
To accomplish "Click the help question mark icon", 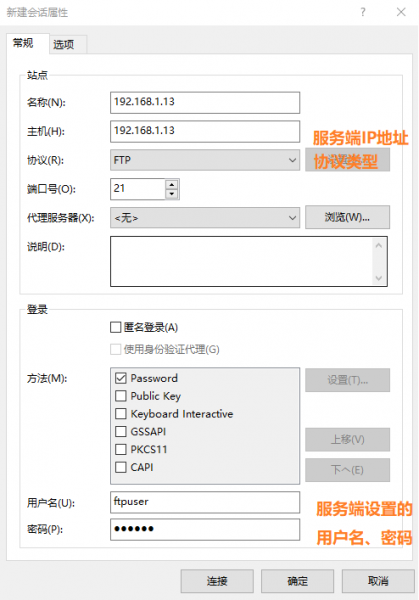I will point(363,12).
